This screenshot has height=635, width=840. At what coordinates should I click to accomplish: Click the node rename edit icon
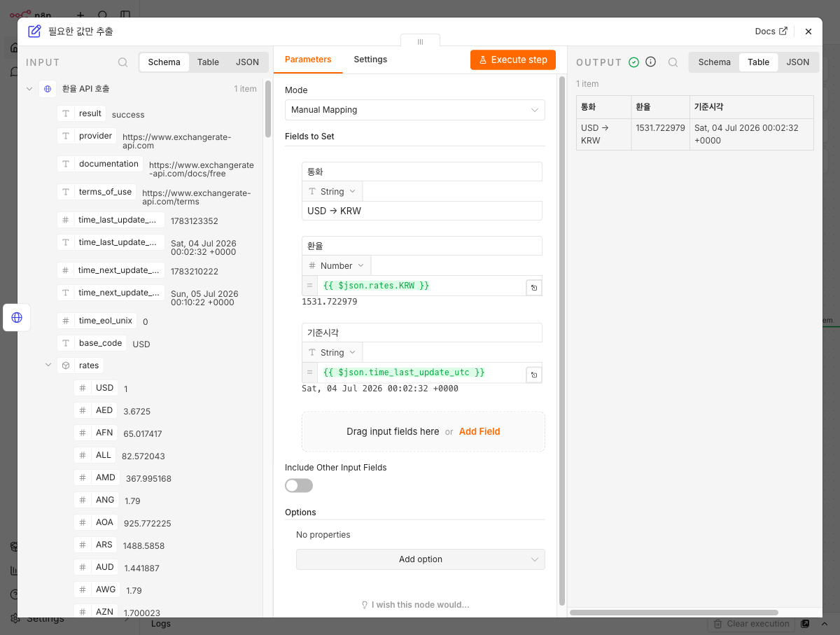(34, 31)
